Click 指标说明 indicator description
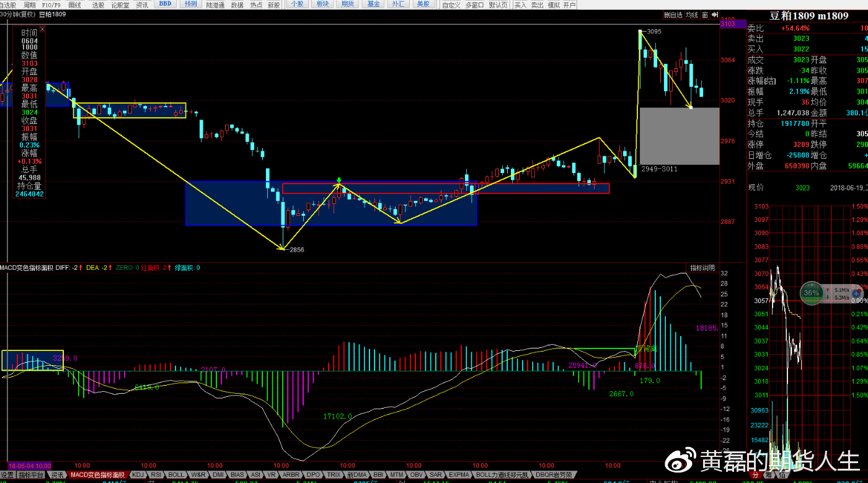The height and width of the screenshot is (483, 868). pyautogui.click(x=702, y=268)
